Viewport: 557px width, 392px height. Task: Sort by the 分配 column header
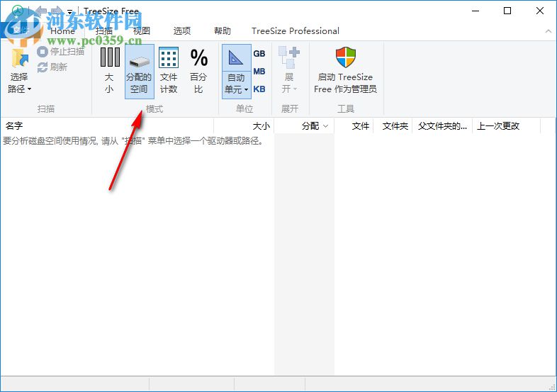tap(304, 125)
